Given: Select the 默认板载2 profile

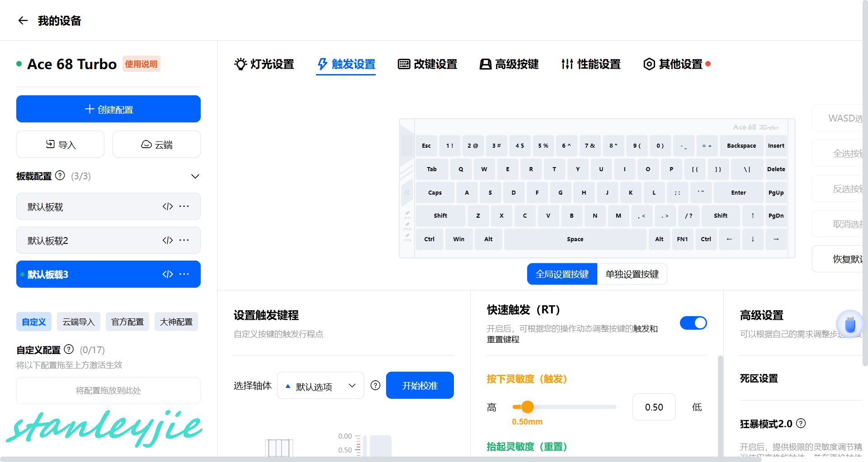Looking at the screenshot, I should coord(108,240).
